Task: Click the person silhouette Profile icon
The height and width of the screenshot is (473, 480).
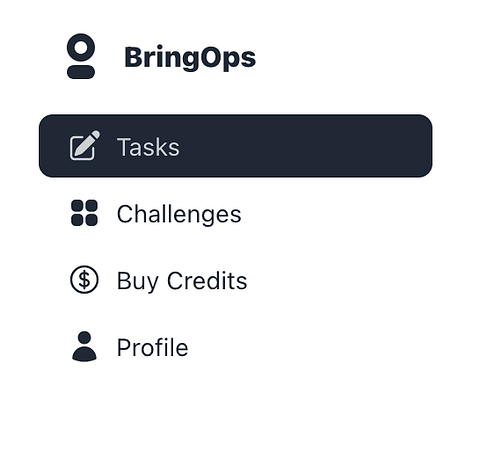Action: [x=84, y=346]
